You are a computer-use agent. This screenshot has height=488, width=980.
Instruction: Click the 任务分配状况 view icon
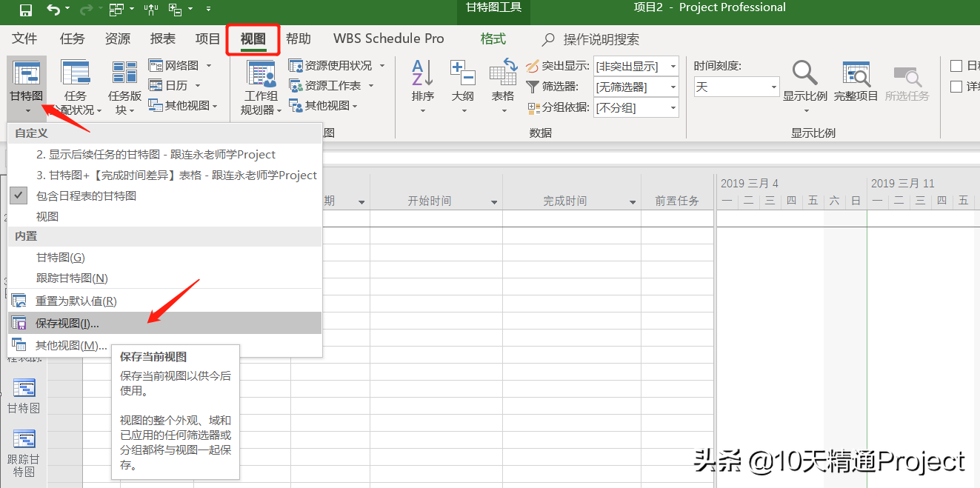[x=75, y=73]
